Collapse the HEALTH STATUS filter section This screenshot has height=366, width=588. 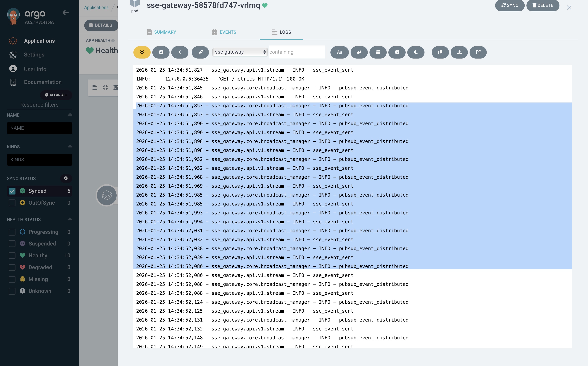70,219
